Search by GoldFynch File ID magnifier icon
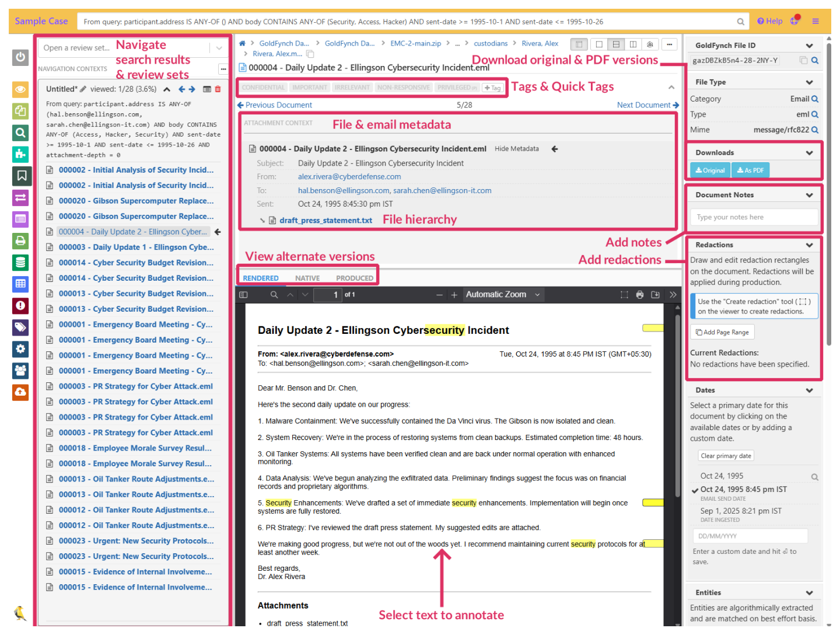840x635 pixels. (x=815, y=60)
